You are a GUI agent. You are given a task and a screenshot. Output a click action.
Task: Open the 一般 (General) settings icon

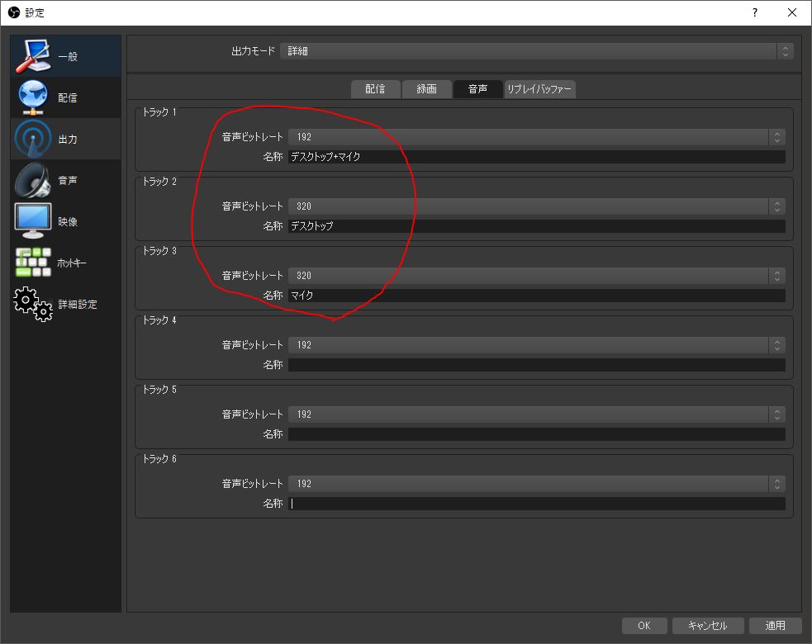coord(33,56)
